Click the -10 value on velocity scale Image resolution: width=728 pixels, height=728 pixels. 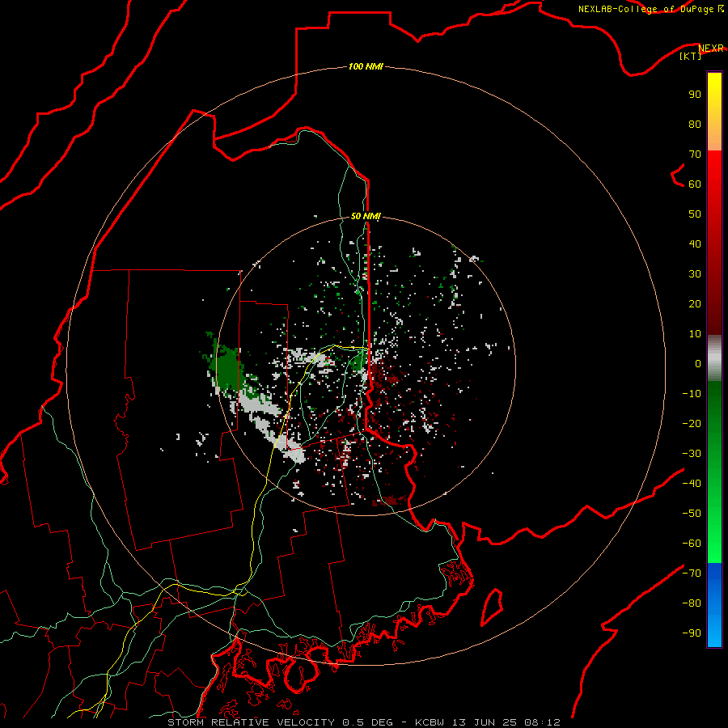point(692,394)
